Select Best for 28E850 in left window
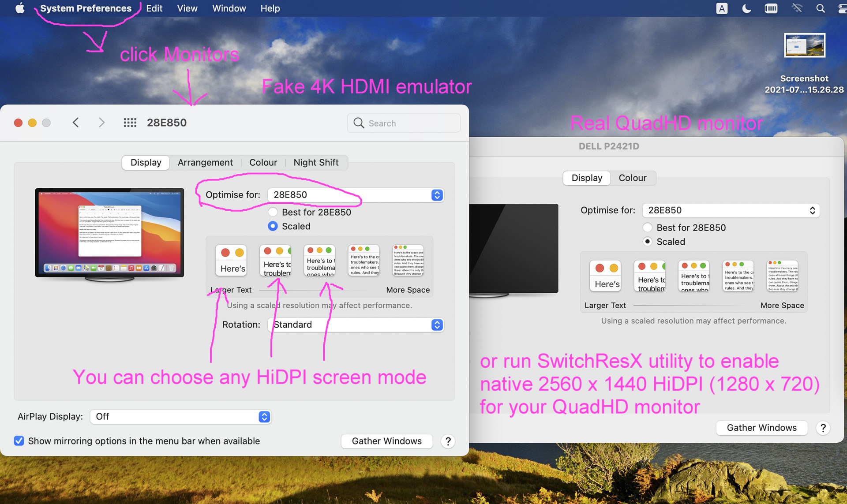The image size is (847, 504). coord(273,212)
